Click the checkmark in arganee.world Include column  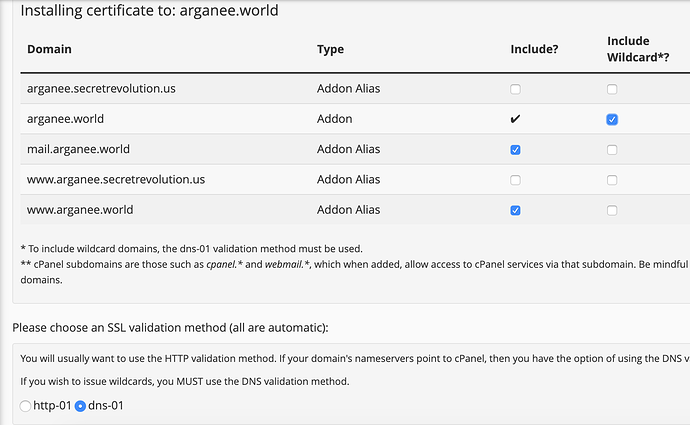tap(515, 119)
